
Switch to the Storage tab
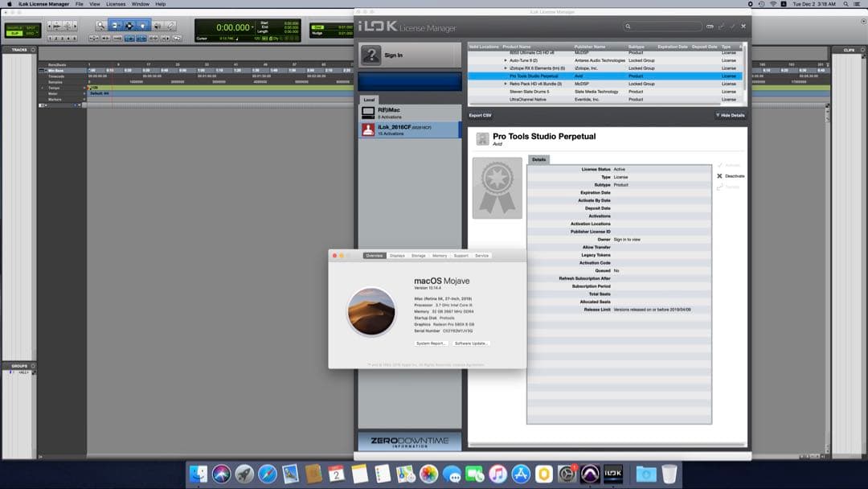click(x=418, y=256)
